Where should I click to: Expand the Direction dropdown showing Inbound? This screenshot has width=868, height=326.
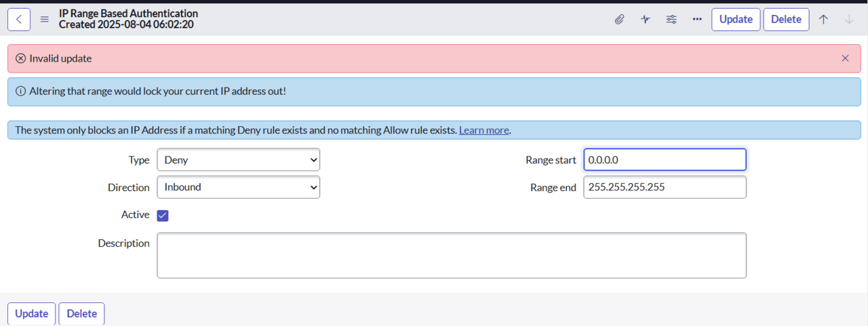238,187
